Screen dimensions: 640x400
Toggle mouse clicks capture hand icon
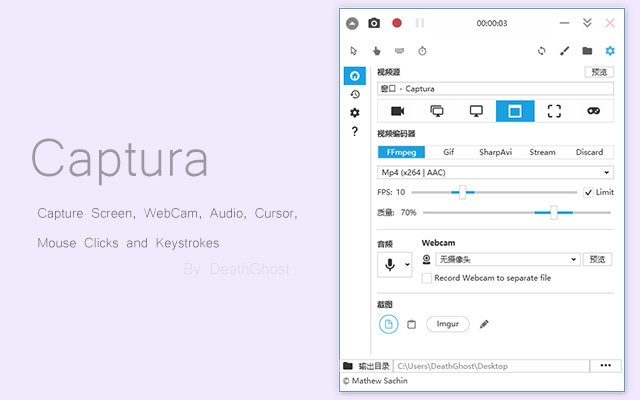click(376, 51)
